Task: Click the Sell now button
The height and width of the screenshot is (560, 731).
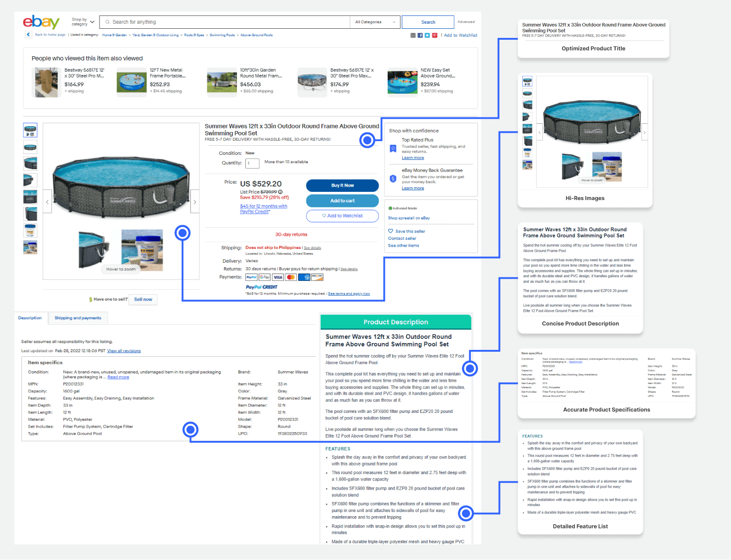Action: [143, 300]
